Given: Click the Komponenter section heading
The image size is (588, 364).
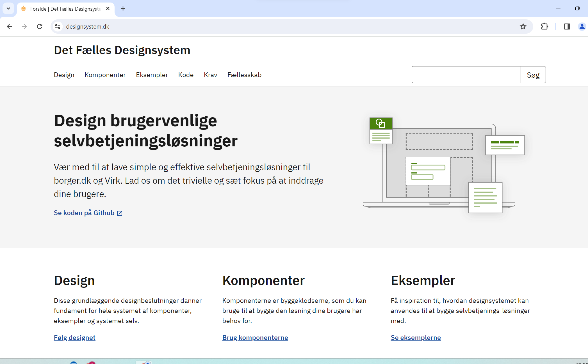Looking at the screenshot, I should 263,280.
